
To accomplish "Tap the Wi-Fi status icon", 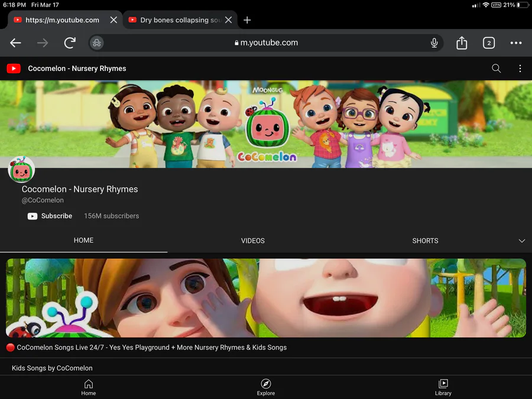I will click(x=486, y=5).
